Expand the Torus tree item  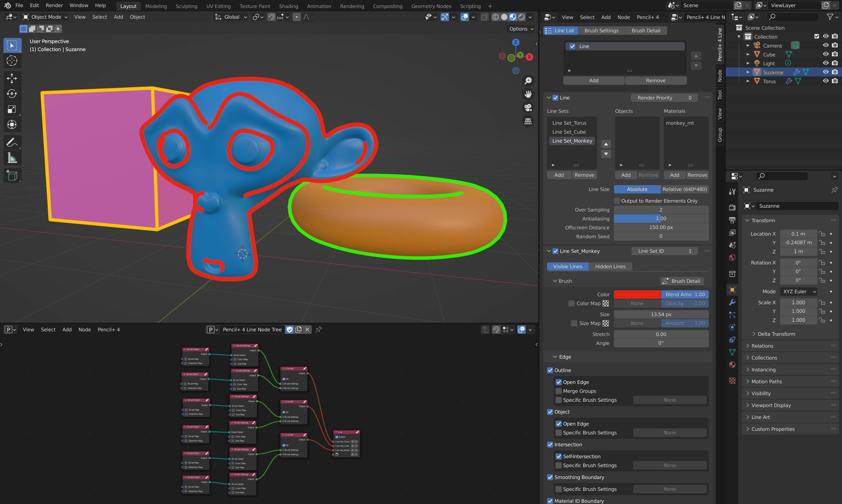coord(747,81)
